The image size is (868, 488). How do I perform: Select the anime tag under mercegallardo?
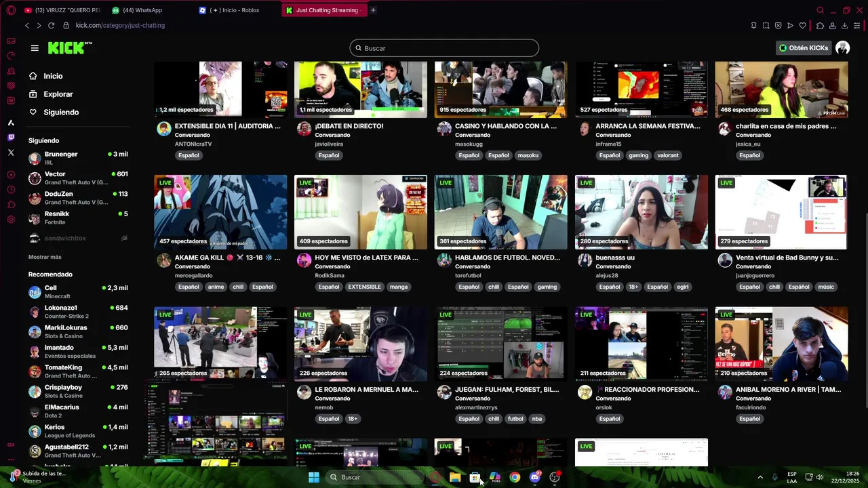[216, 287]
